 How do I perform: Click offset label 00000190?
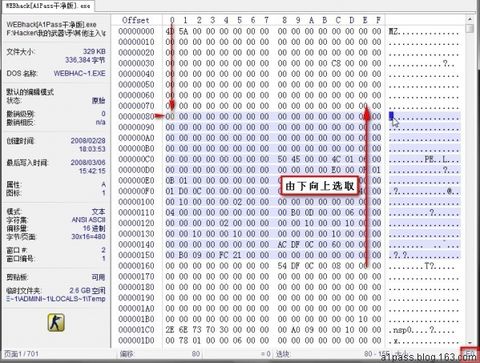click(x=136, y=298)
